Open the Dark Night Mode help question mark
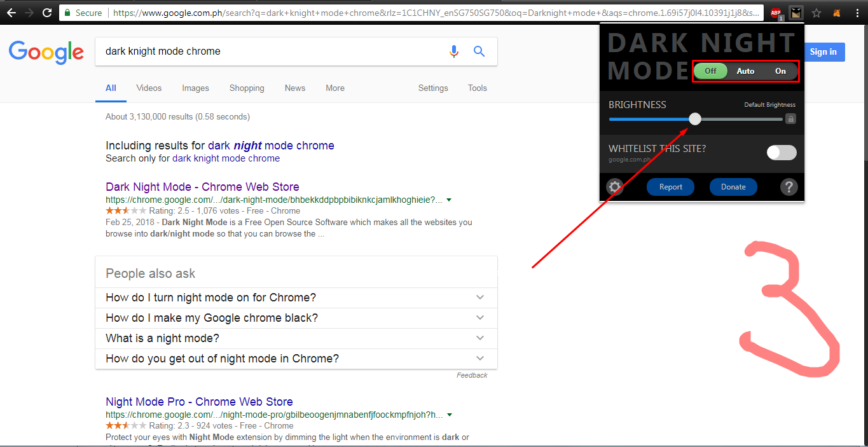The height and width of the screenshot is (447, 868). 789,187
